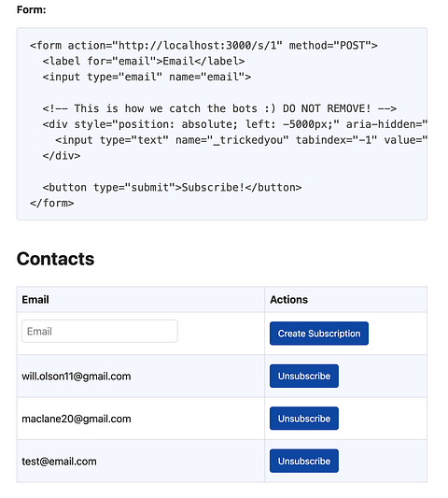Click the label for="email" code line

(144, 61)
